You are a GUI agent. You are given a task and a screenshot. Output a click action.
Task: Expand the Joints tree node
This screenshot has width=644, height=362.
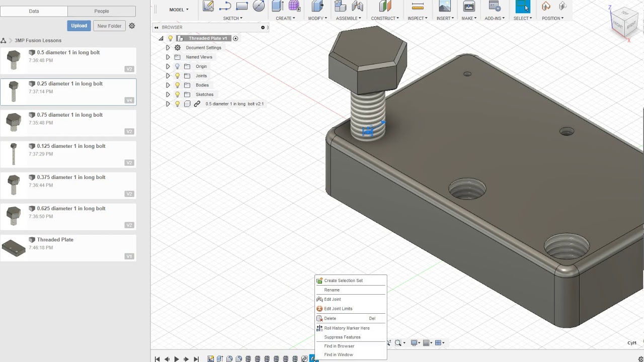[x=168, y=75]
